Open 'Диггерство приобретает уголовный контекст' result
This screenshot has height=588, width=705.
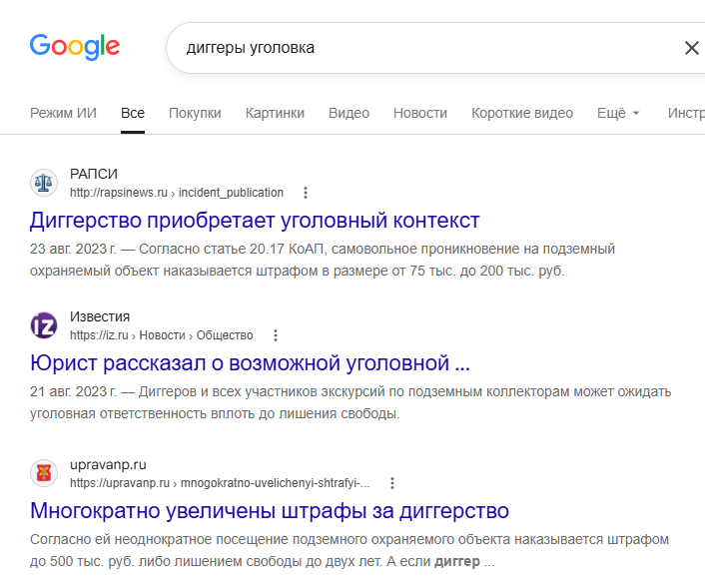[255, 221]
